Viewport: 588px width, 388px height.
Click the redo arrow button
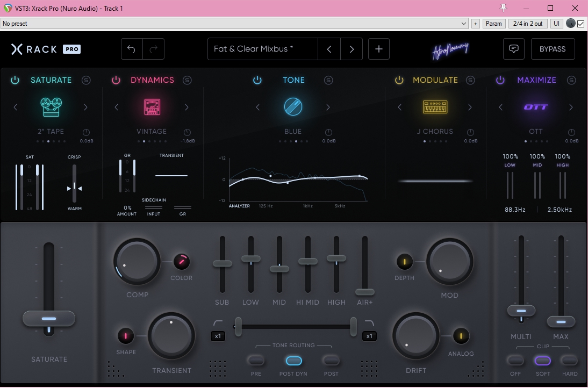(153, 49)
